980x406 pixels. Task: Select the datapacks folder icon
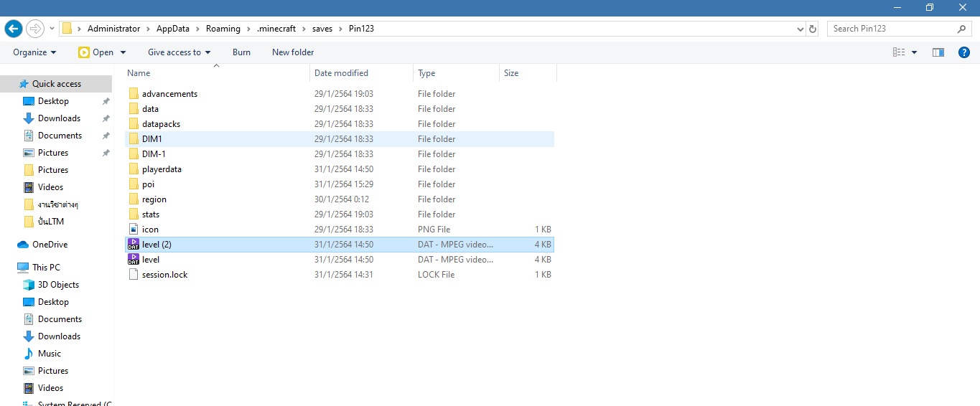[134, 124]
